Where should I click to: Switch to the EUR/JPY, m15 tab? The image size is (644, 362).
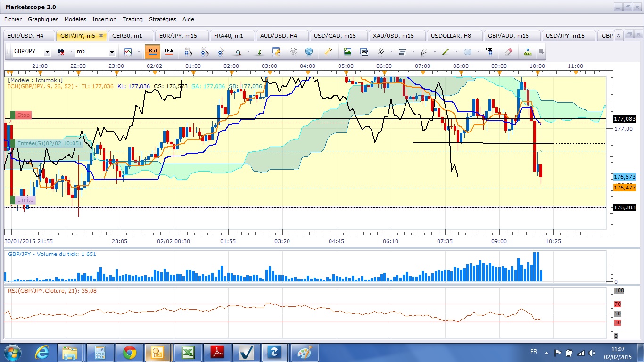pos(181,36)
